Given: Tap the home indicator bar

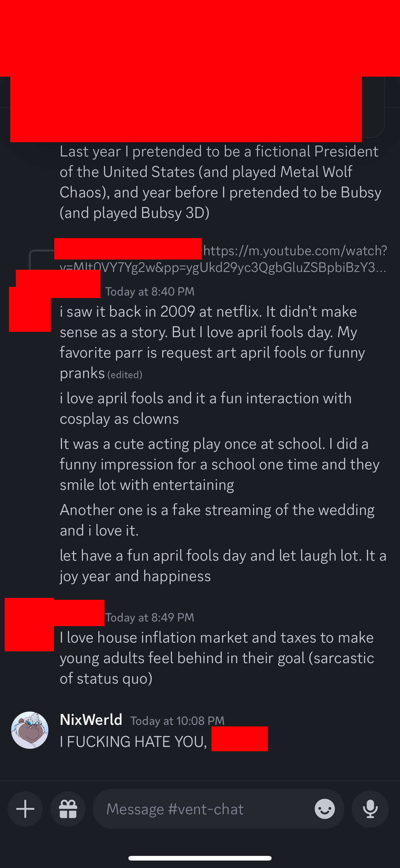Looking at the screenshot, I should [200, 858].
